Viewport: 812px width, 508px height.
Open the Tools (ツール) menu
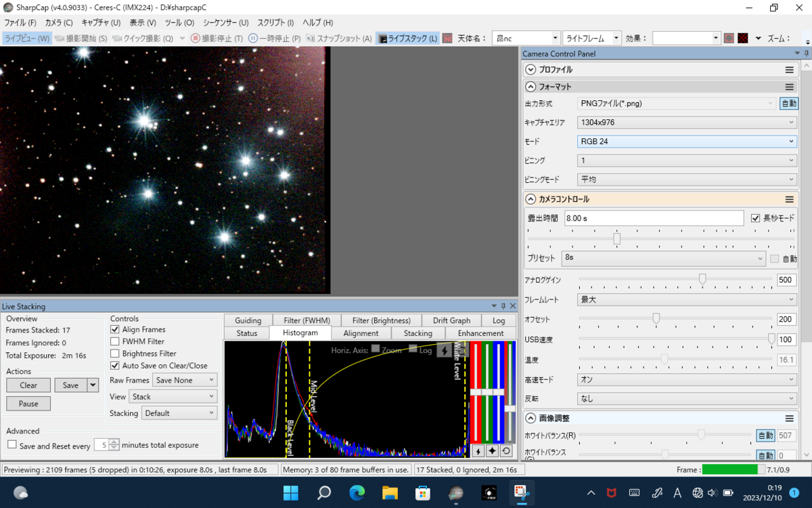point(179,22)
